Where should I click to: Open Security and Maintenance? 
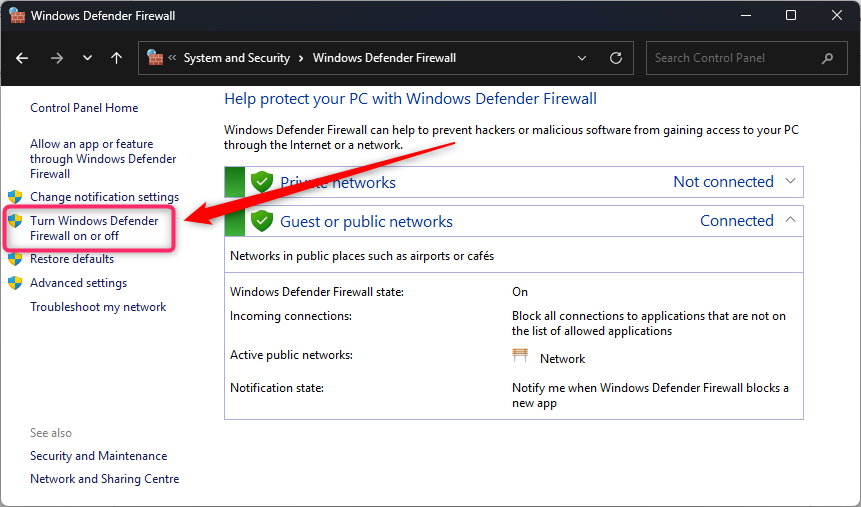(98, 456)
